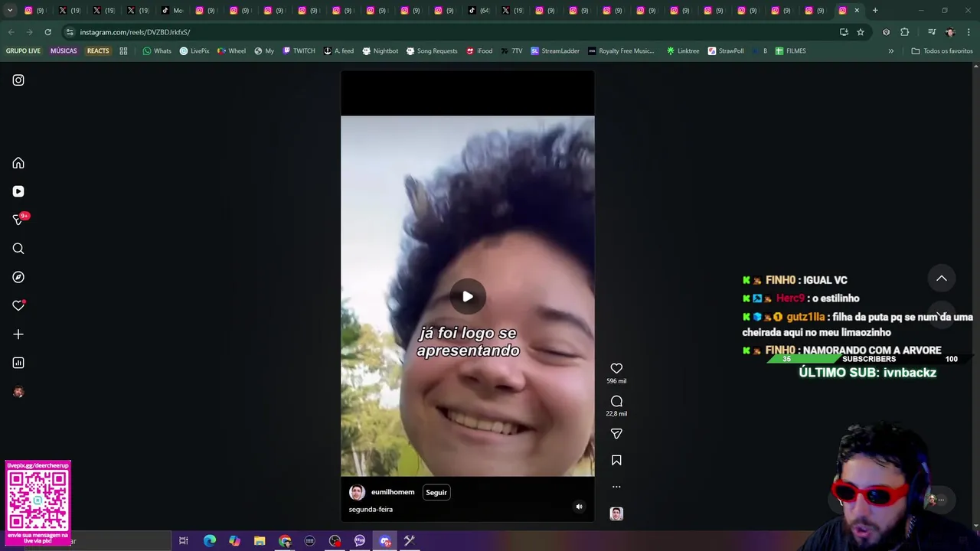The image size is (980, 551).
Task: Open the Nightbot bookmark
Action: [380, 51]
